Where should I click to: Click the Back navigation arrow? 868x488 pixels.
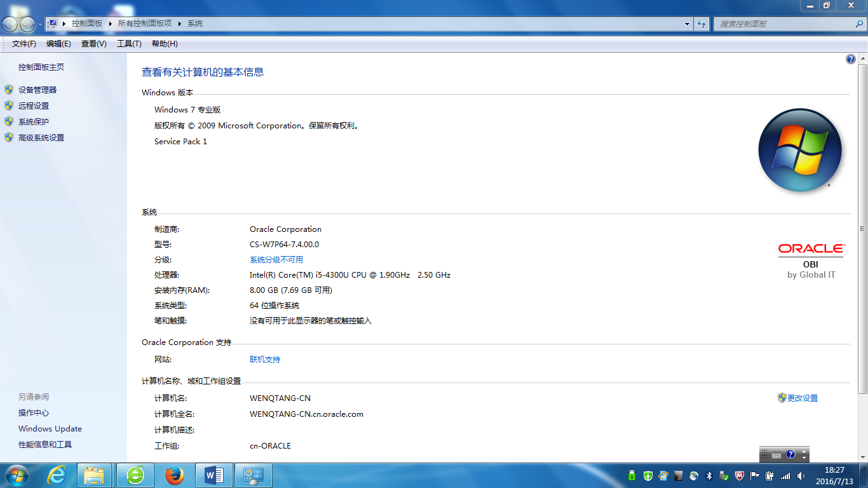click(10, 24)
